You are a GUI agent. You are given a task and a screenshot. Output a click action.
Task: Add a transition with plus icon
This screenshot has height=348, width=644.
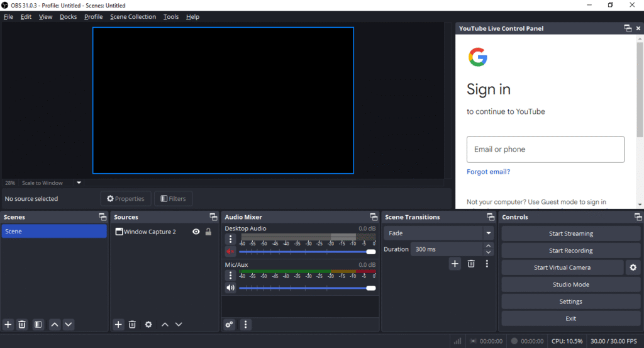[455, 264]
